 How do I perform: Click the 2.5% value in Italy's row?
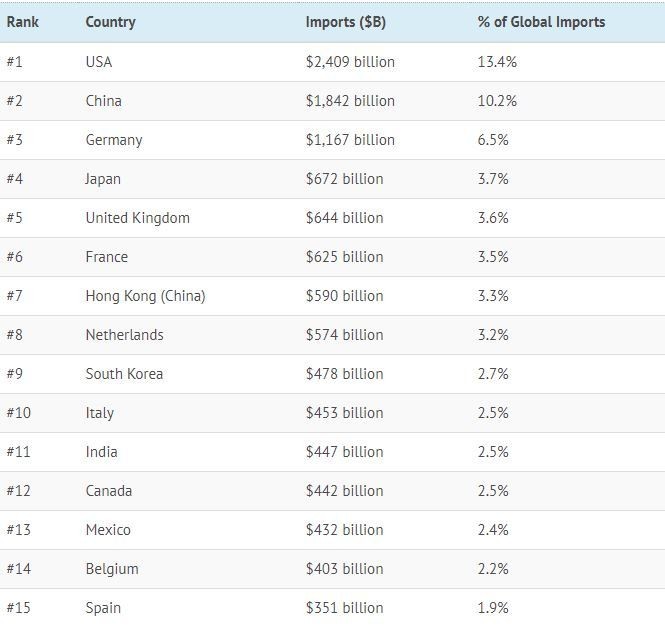pyautogui.click(x=493, y=413)
